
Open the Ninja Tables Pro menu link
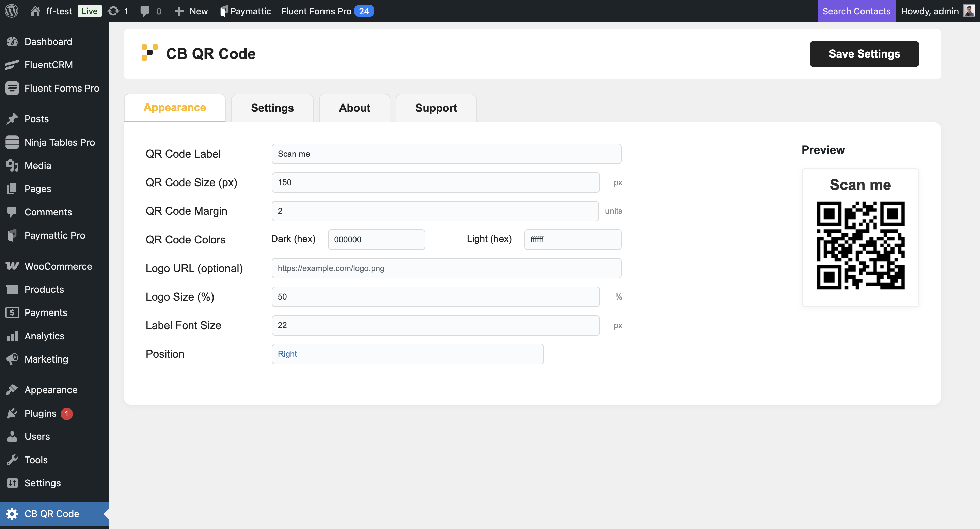pos(59,142)
